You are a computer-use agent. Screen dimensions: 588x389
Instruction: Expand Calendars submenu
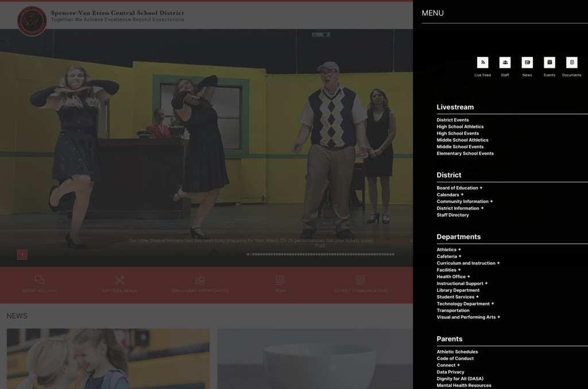click(x=462, y=195)
